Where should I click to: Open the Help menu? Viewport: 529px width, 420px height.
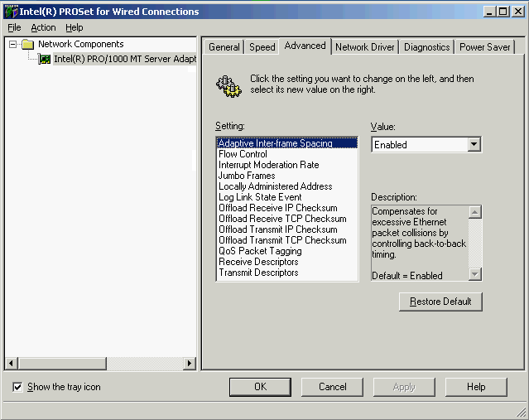(x=75, y=27)
